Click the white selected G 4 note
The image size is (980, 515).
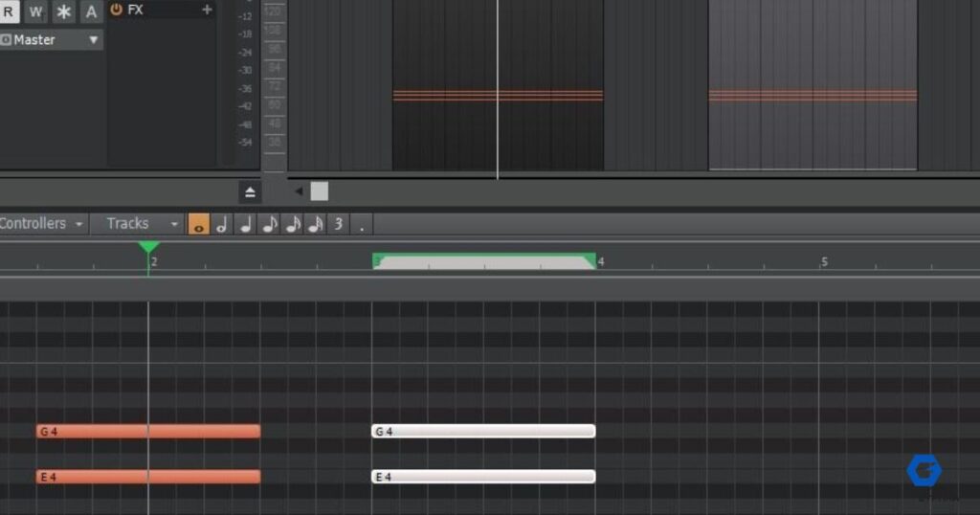coord(483,431)
